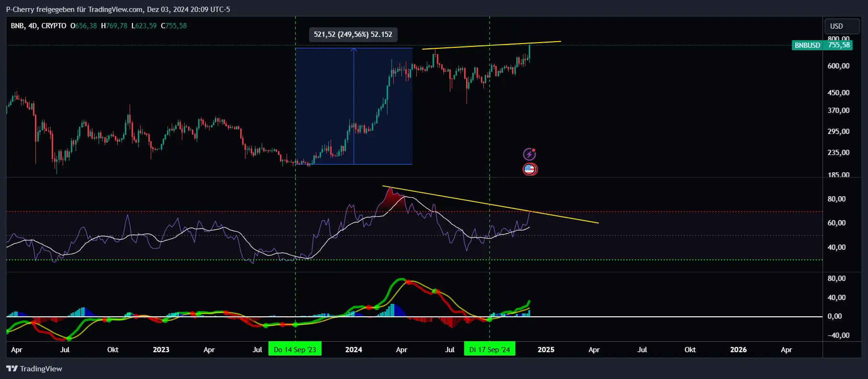Click the 2026 label on the time axis

[x=738, y=349]
